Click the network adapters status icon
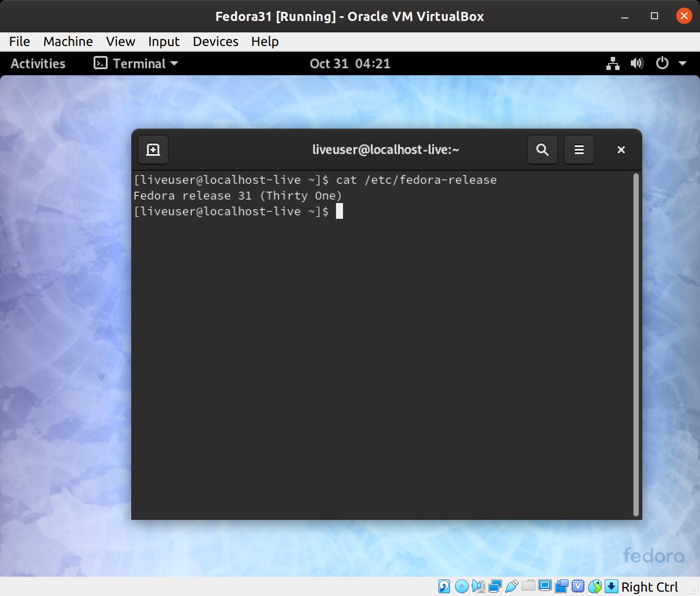This screenshot has height=596, width=700. 495,586
